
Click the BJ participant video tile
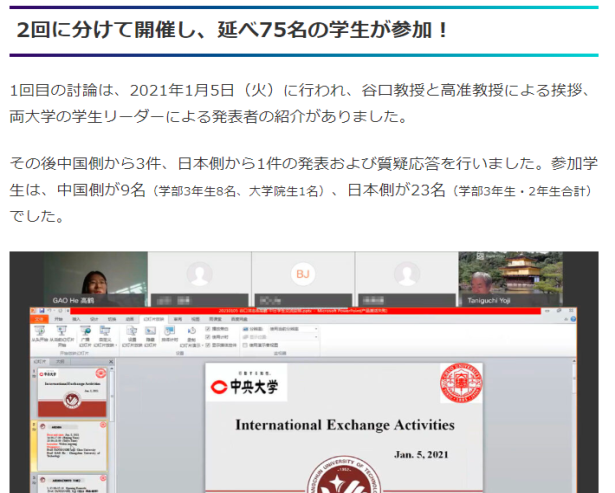303,274
